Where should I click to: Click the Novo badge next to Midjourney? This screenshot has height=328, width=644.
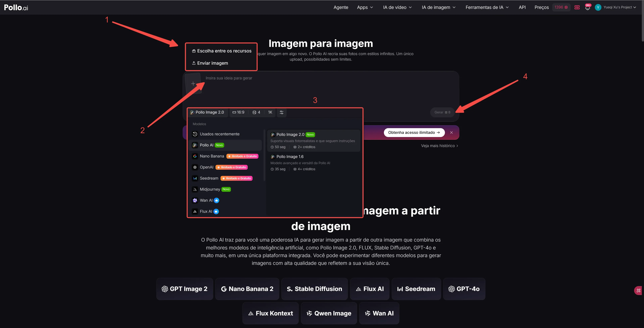[x=226, y=189]
